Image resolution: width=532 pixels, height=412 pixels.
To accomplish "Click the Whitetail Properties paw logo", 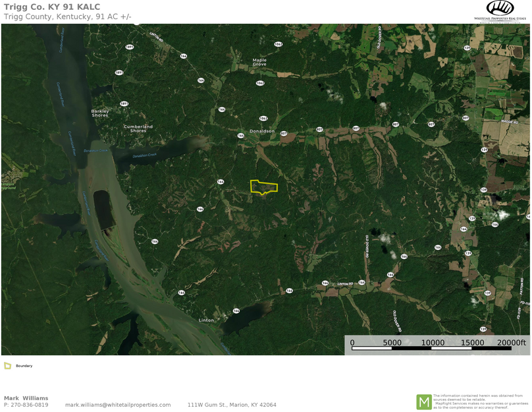I will [500, 8].
